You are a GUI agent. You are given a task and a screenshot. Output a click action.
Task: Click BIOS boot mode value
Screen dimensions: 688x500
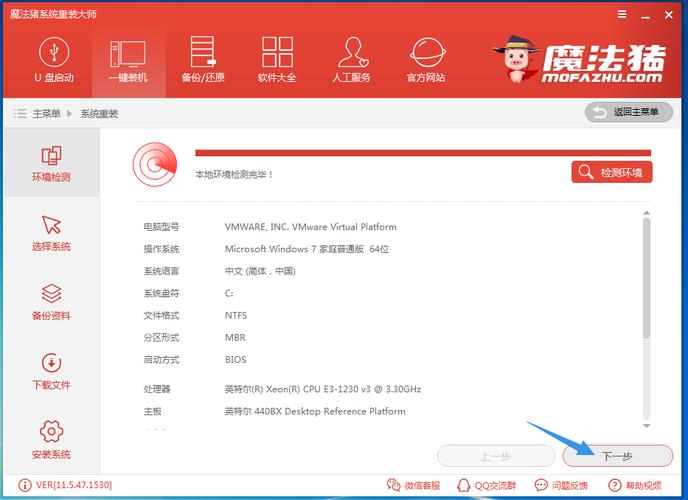point(236,360)
